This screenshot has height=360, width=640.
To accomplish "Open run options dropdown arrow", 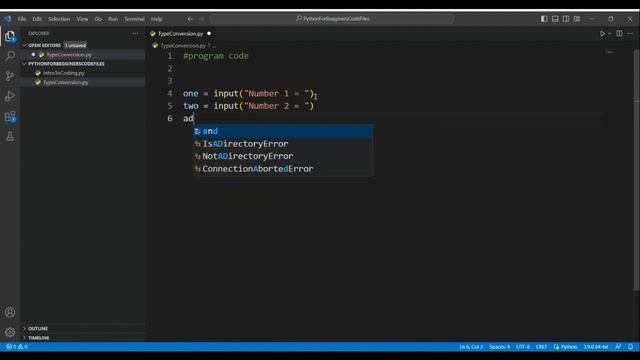I will (610, 33).
